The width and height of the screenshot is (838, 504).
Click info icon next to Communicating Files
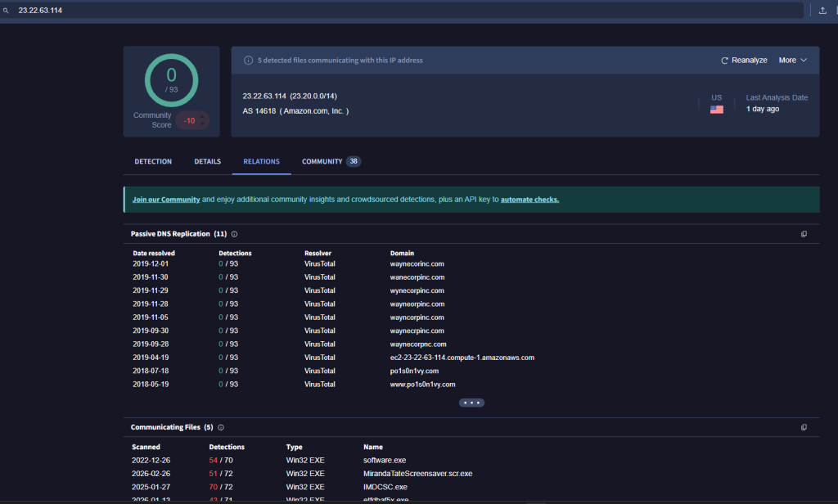(x=221, y=427)
